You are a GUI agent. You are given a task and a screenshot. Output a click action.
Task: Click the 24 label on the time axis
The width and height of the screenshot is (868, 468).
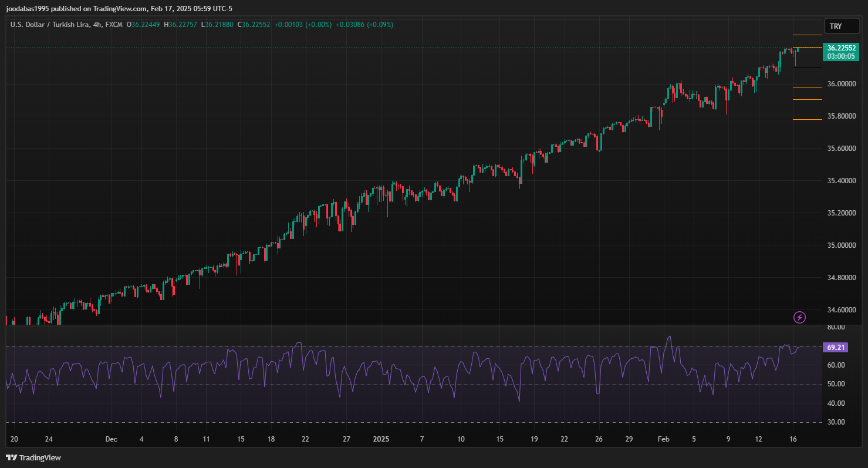49,439
